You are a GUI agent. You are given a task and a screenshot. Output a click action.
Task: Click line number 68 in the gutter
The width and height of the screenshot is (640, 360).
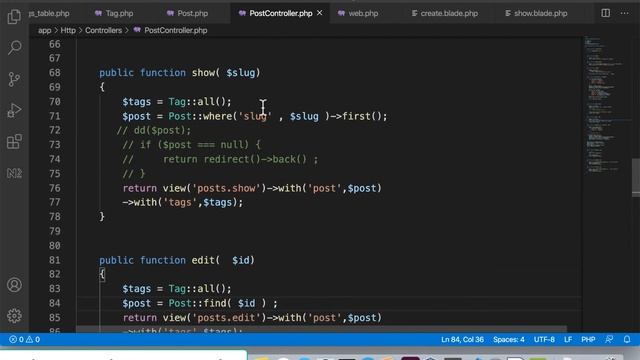coord(55,73)
